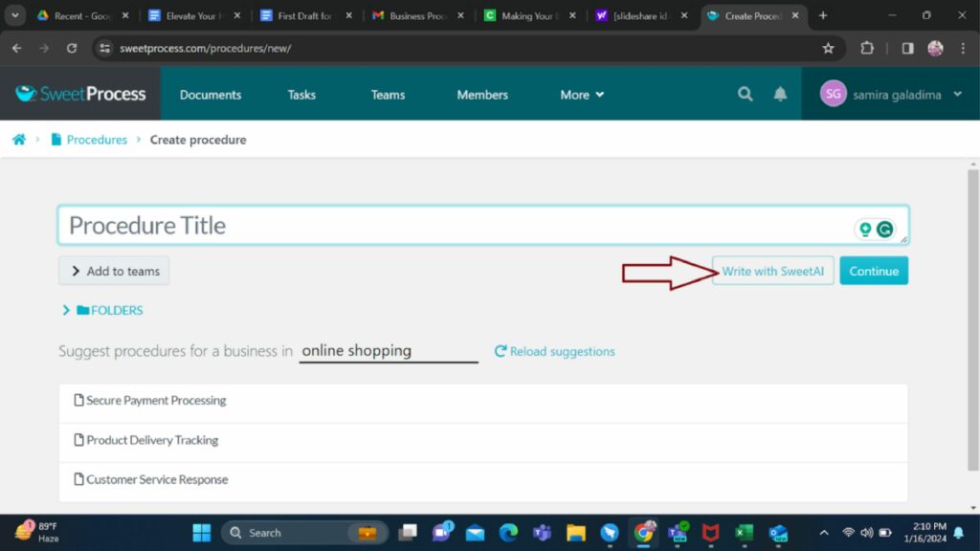Expand the Add to teams dropdown
This screenshot has width=980, height=551.
click(x=114, y=271)
